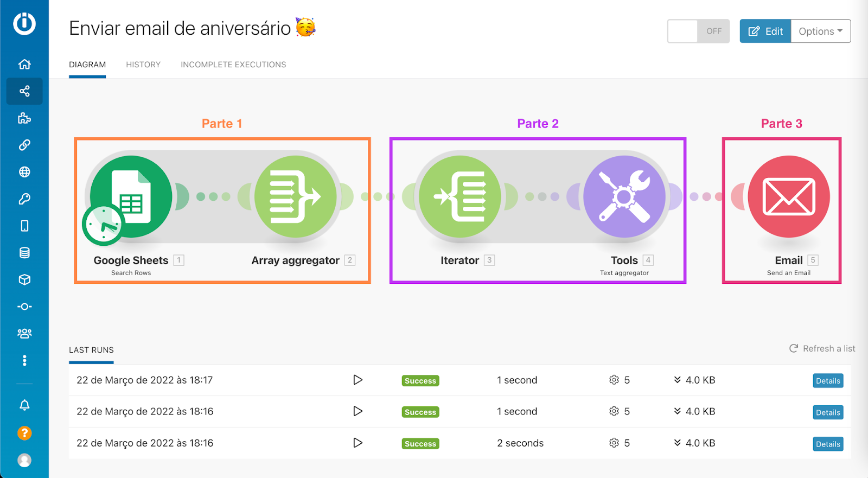Expand the Options dropdown
Screen dimensions: 868x478
pos(821,31)
